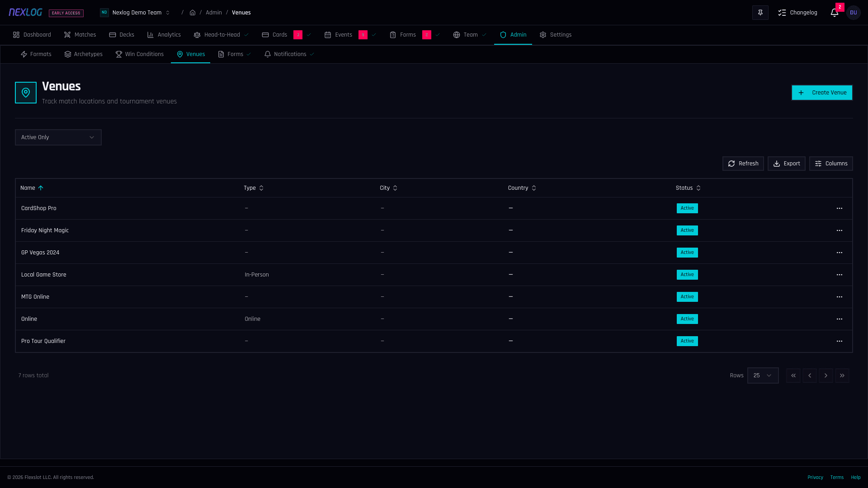868x488 pixels.
Task: Open the Nexlog Demo Team switcher
Action: [135, 13]
